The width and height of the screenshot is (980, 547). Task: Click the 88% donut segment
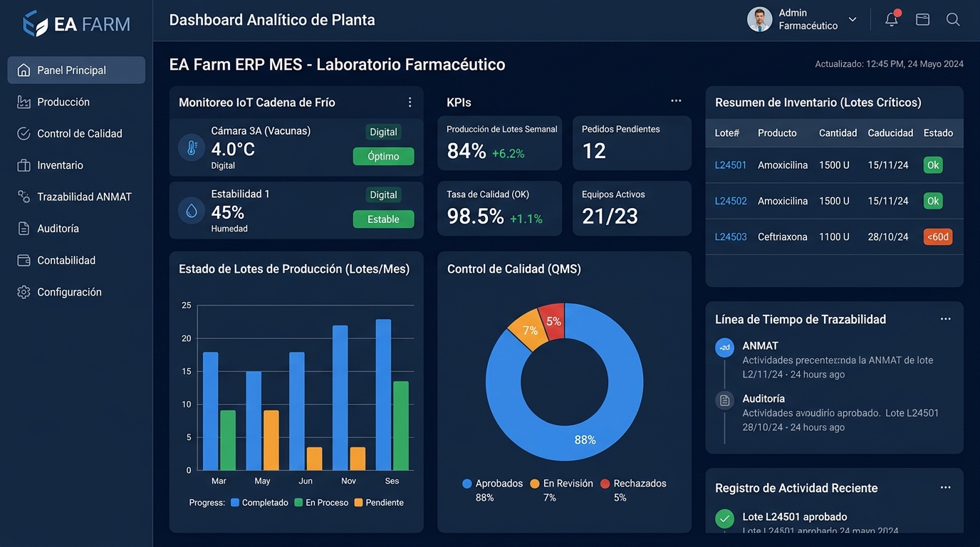pos(585,439)
